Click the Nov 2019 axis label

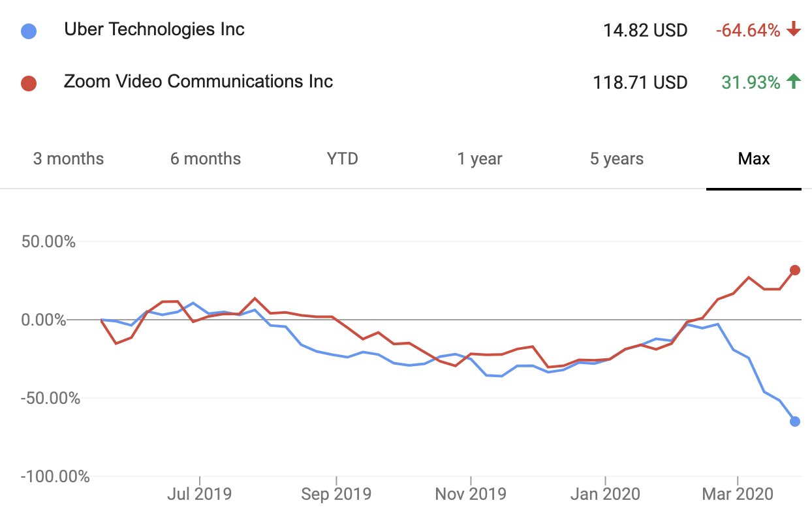pyautogui.click(x=469, y=494)
